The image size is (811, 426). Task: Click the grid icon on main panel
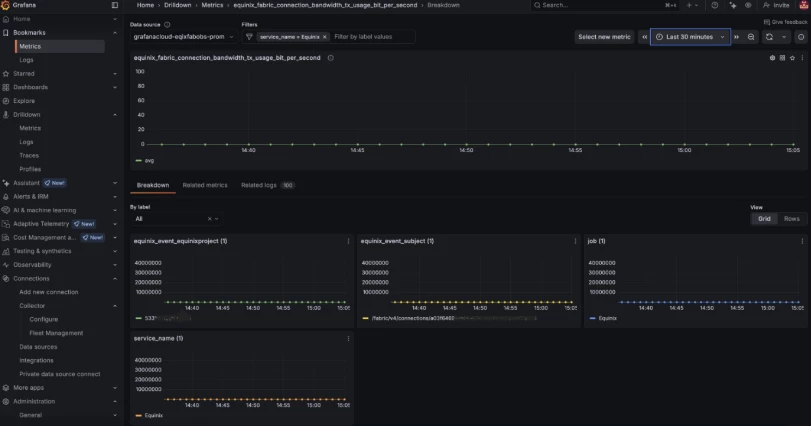click(x=782, y=58)
